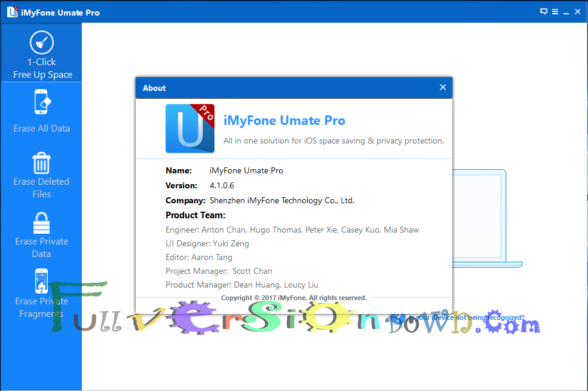Click 'Editor: Aaron Tang' line

[199, 258]
